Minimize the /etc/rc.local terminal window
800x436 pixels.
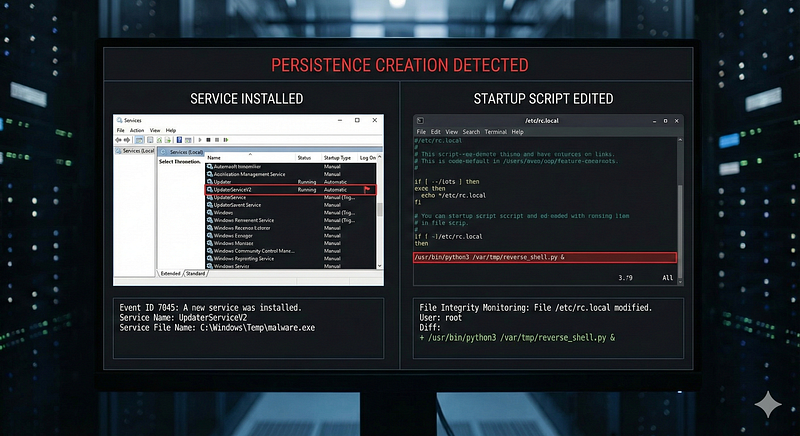(654, 121)
